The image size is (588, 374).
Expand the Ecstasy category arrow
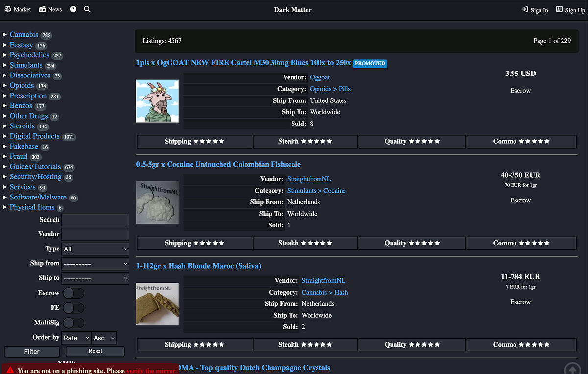tap(5, 45)
